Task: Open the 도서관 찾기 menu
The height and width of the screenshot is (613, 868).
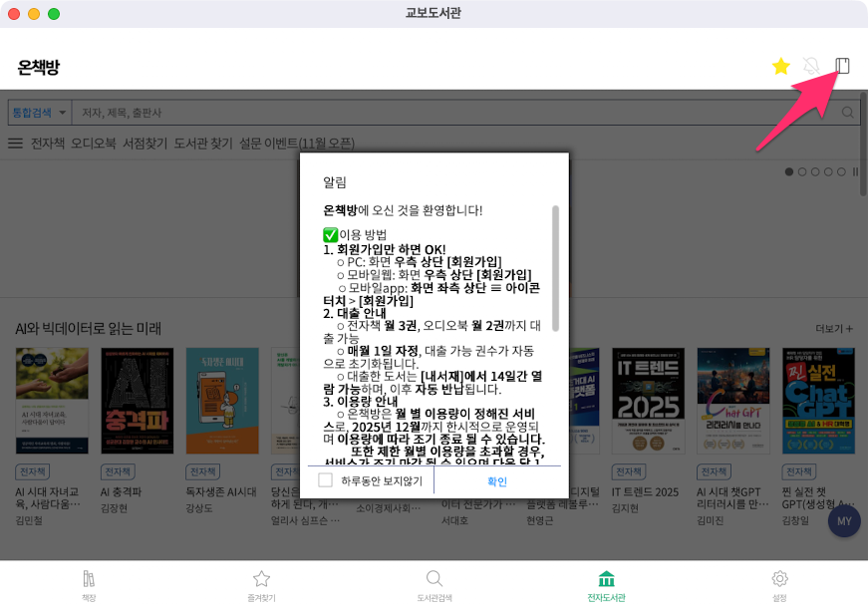Action: pyautogui.click(x=203, y=144)
